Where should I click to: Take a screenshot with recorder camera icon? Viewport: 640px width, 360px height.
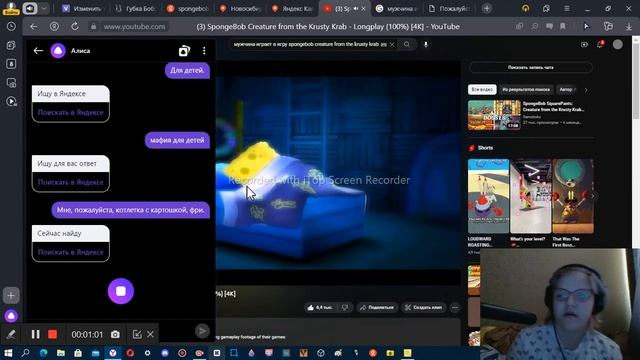pos(116,334)
